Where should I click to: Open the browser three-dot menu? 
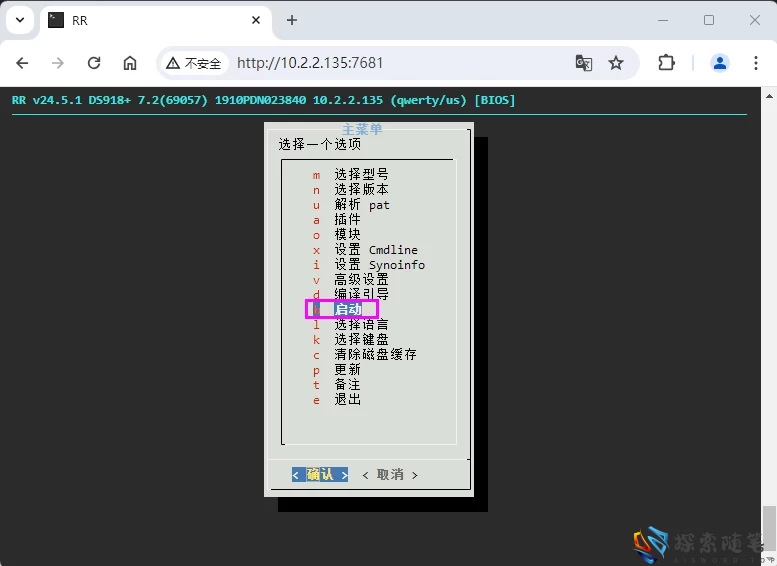click(756, 63)
